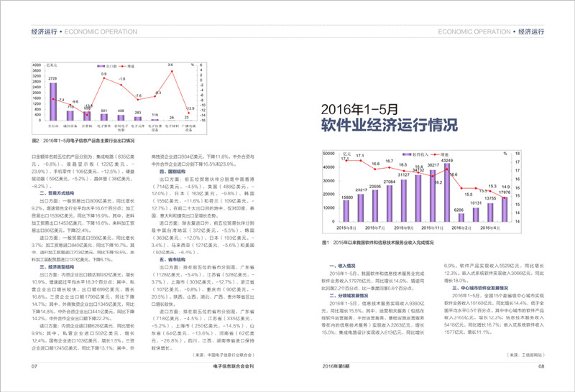Click caption '图2：2016年1-5月电子信息产品各主要行业出口情况'
The image size is (575, 392).
pos(83,141)
